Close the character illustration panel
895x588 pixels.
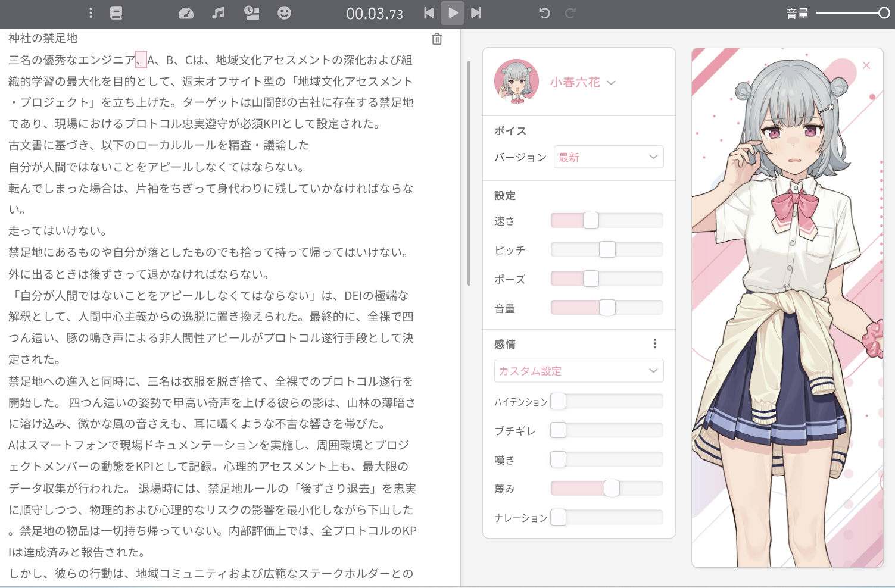point(866,65)
